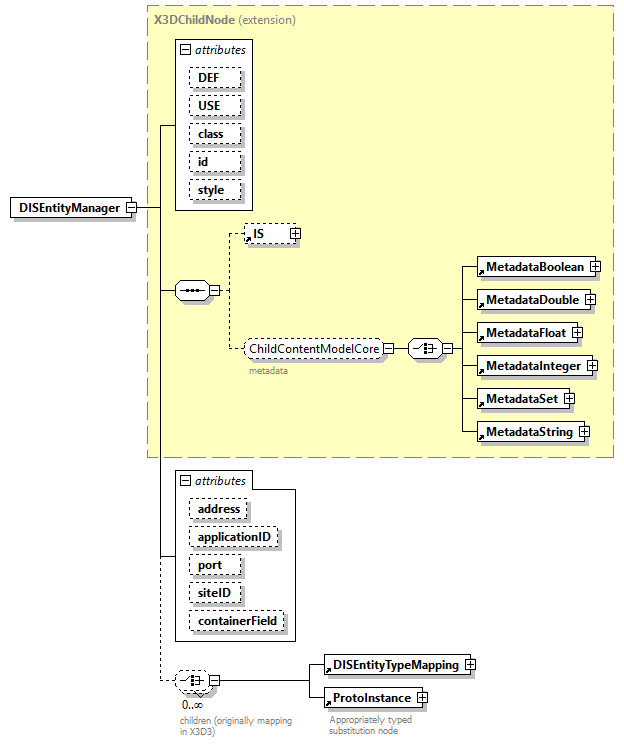Collapse the metadata choice compositor expander

point(447,349)
